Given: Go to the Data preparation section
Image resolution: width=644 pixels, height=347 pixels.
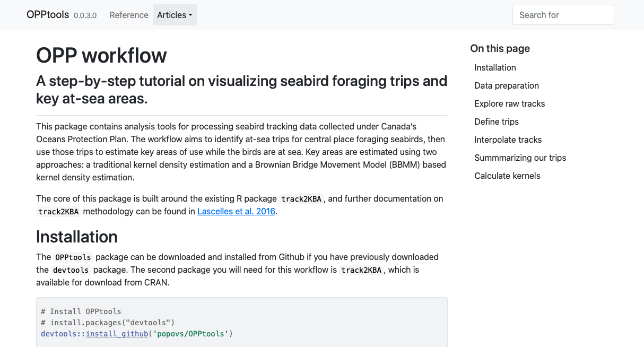Looking at the screenshot, I should [x=507, y=85].
